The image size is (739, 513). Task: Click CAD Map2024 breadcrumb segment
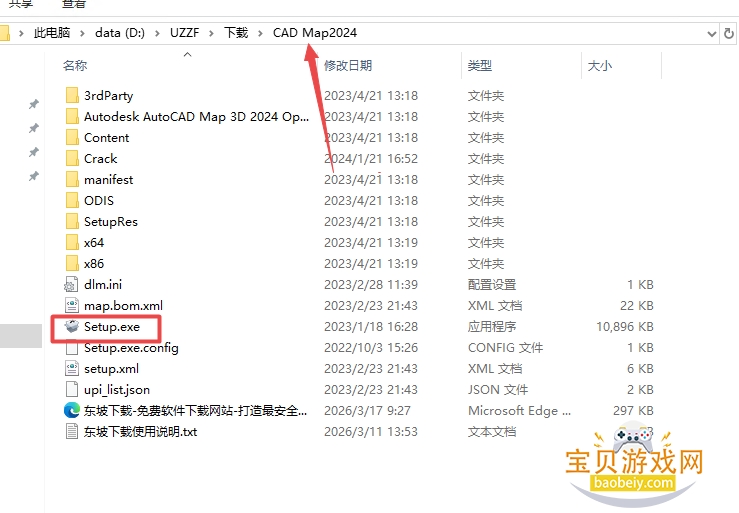(315, 33)
